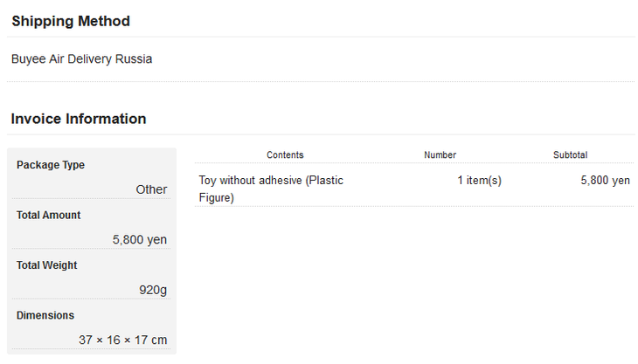Click the 5,800 yen subtotal cell
Screen dimensions: 638x364
pos(605,181)
